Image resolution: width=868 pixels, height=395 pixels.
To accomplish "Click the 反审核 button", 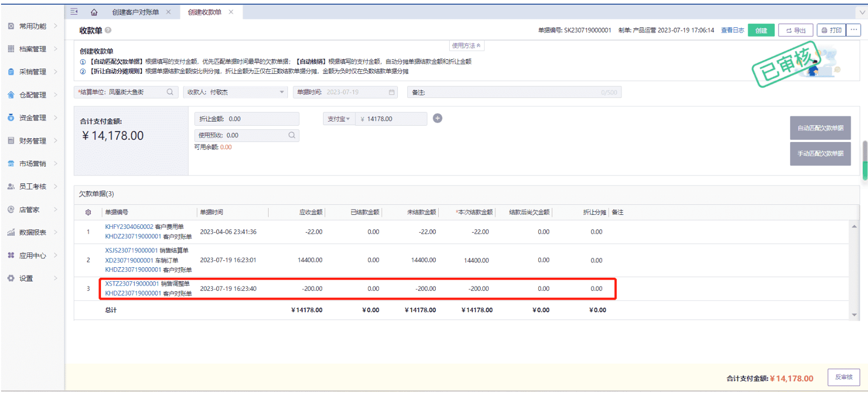I will pyautogui.click(x=843, y=377).
